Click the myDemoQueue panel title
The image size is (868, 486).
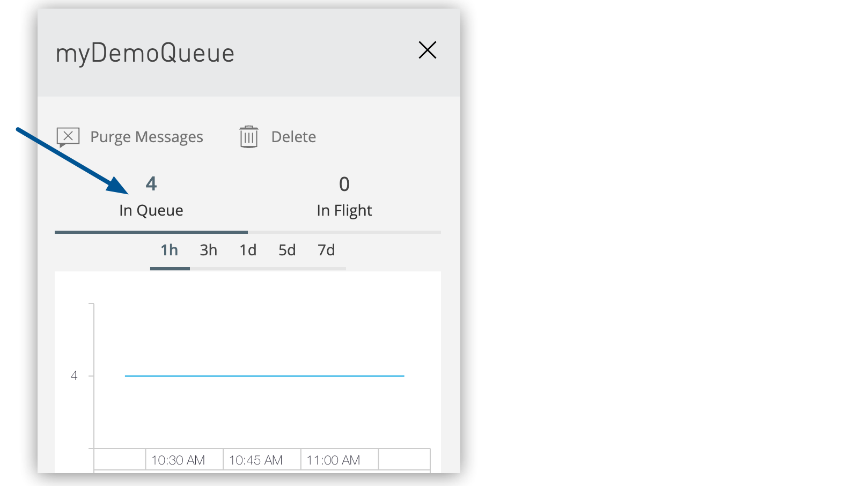point(145,54)
